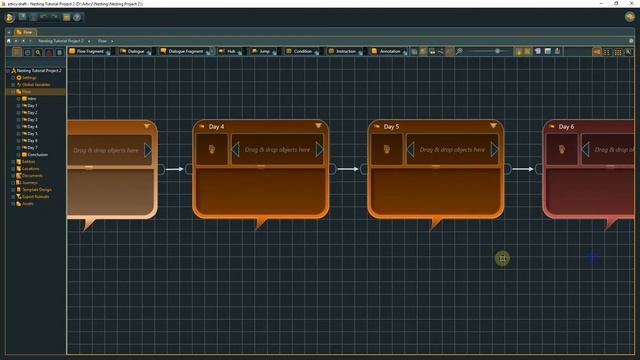Open the dropdown triangle on partially visible left node
Viewport: 640px width, 360px height.
point(147,126)
